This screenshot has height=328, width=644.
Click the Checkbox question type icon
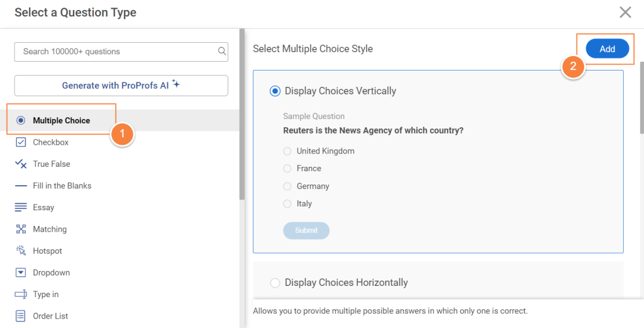click(21, 142)
